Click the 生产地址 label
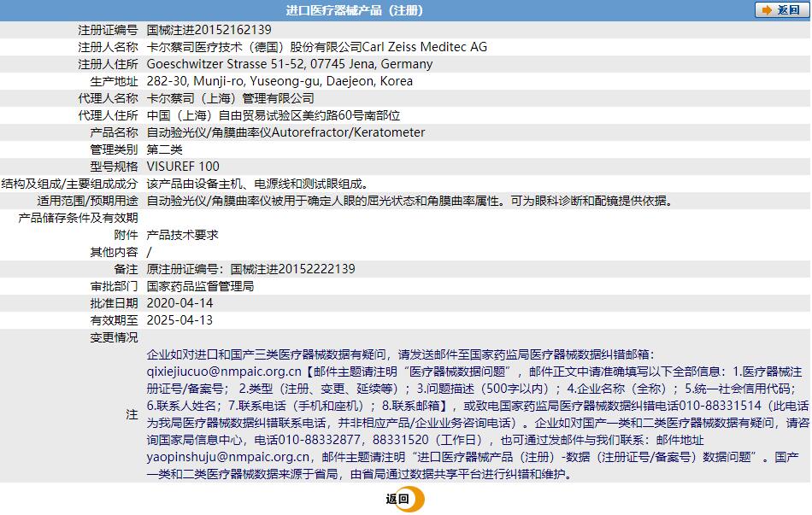The height and width of the screenshot is (515, 812). [x=114, y=81]
